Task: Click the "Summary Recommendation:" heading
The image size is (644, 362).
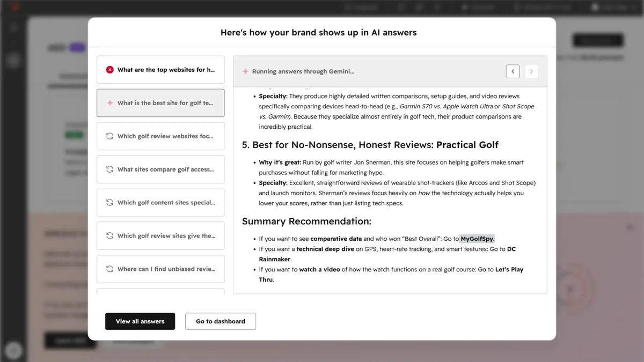Action: click(306, 221)
